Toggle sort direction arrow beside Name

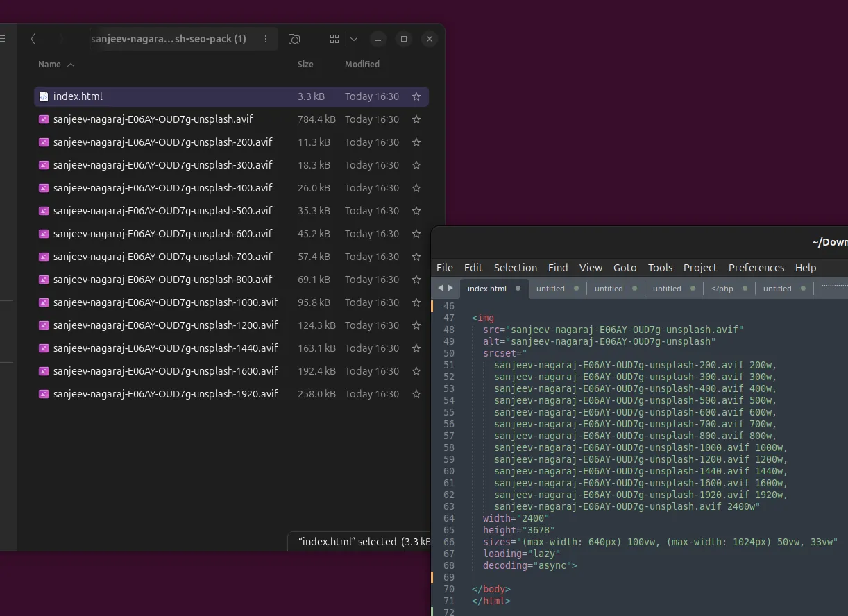point(71,65)
